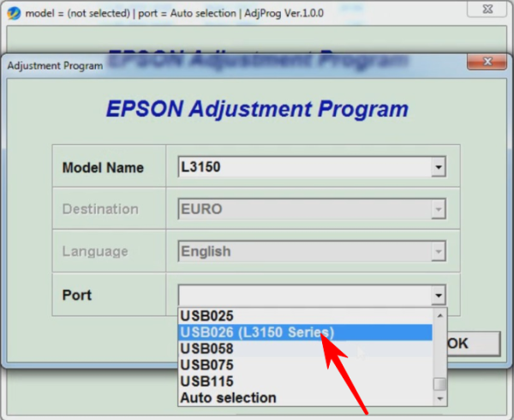Click the port list scroll up arrow
Viewport: 514px width, 420px height.
point(439,315)
